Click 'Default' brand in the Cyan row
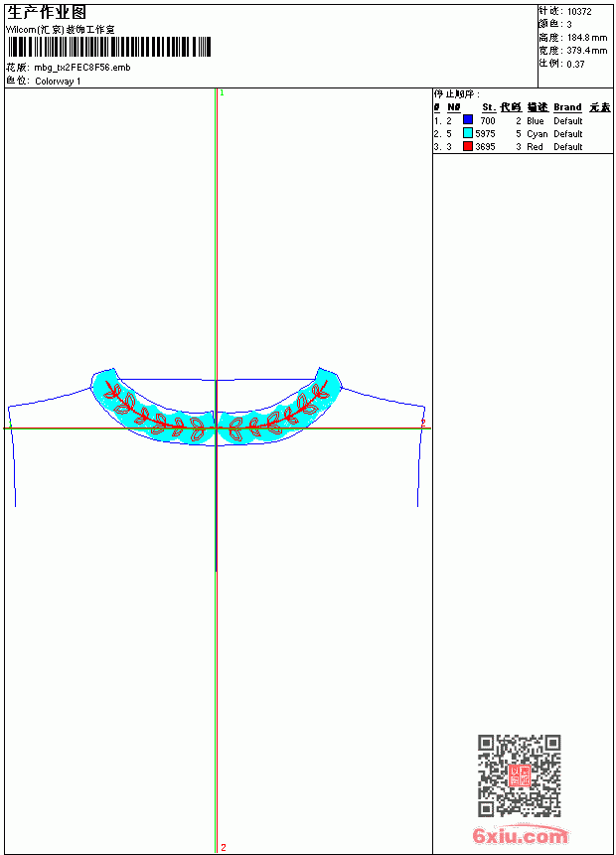The height and width of the screenshot is (855, 616). tap(568, 133)
